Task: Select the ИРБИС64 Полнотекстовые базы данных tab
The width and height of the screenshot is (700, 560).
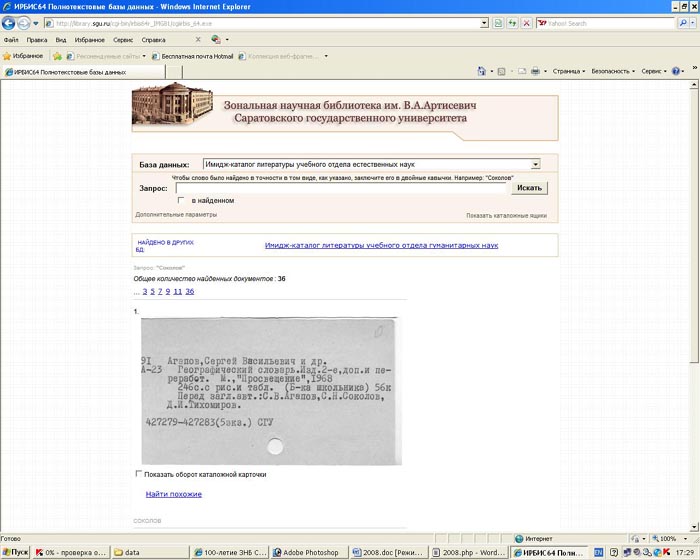Action: pyautogui.click(x=84, y=72)
